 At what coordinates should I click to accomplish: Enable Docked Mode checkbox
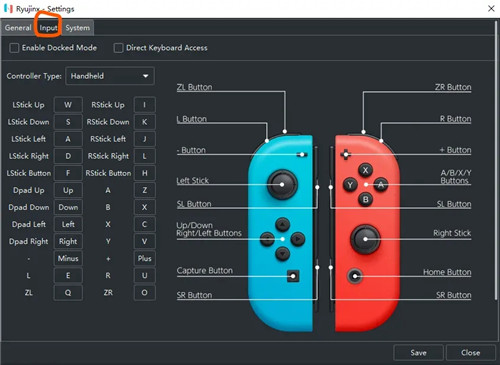(14, 48)
